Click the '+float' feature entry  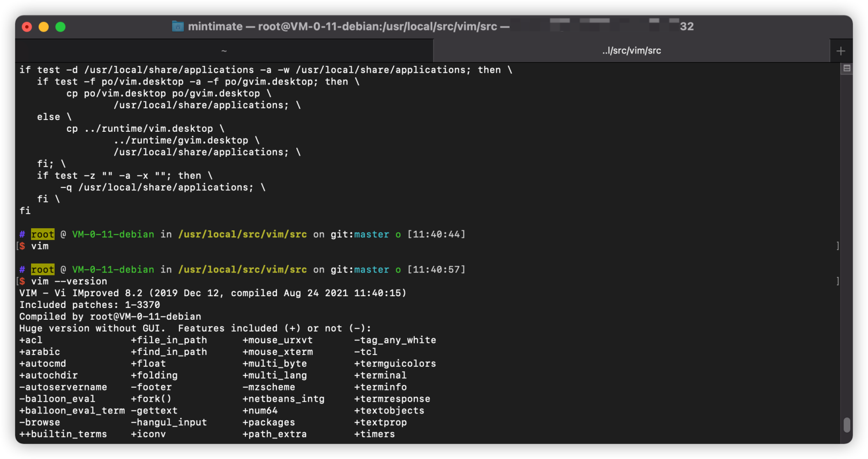pyautogui.click(x=148, y=364)
